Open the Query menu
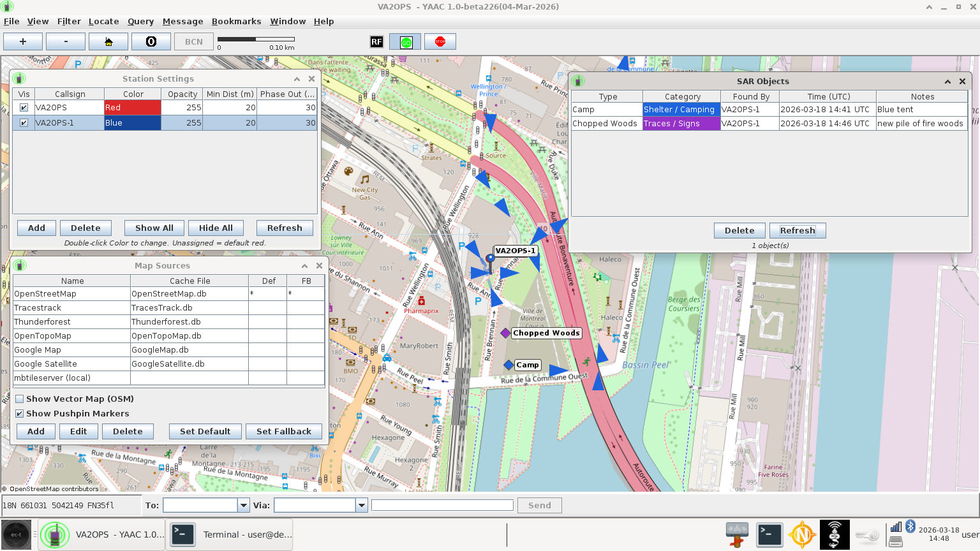 pos(140,21)
